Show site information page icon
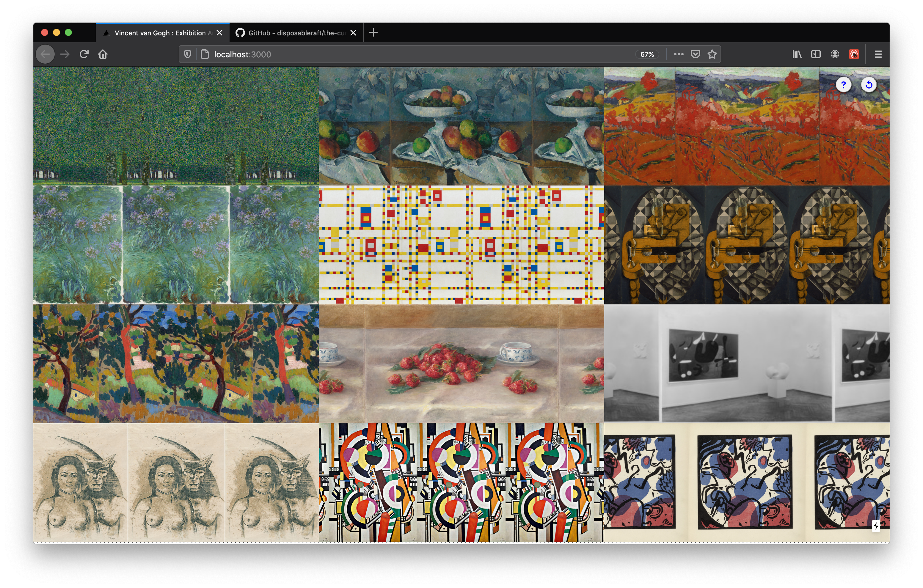The width and height of the screenshot is (923, 588). pyautogui.click(x=205, y=54)
